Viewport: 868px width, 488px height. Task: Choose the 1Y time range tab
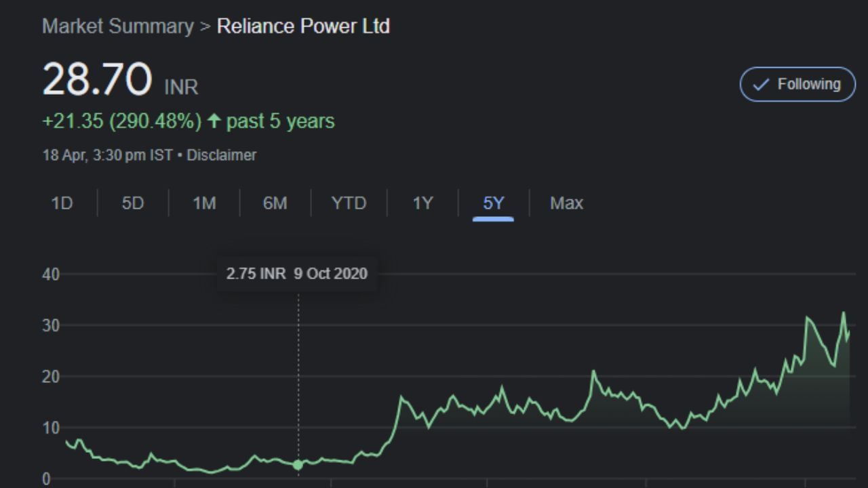pyautogui.click(x=422, y=203)
